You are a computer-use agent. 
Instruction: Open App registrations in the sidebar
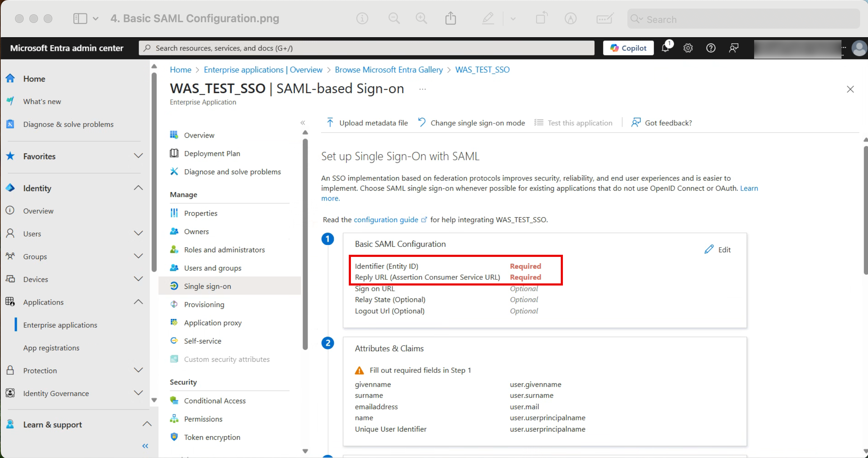pos(51,348)
